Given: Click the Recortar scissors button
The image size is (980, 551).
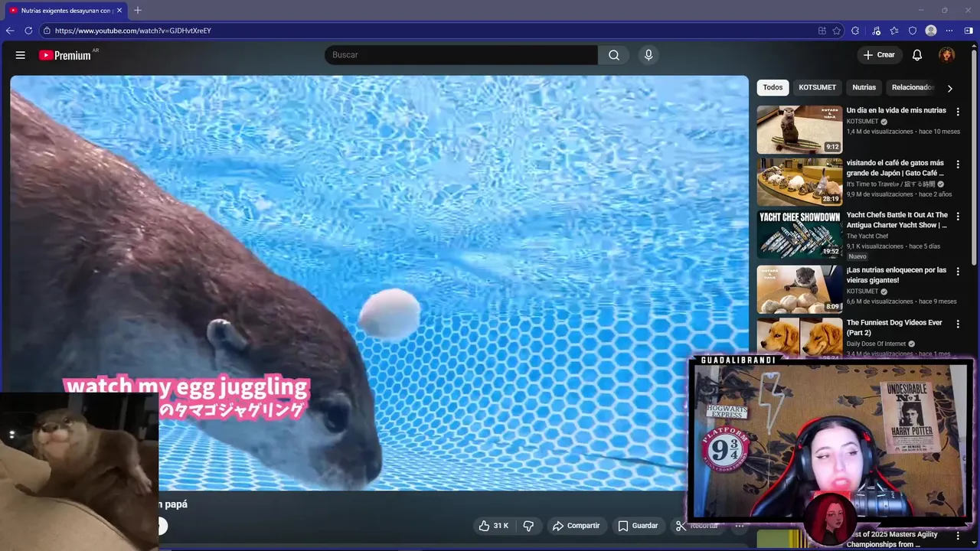Looking at the screenshot, I should tap(697, 526).
